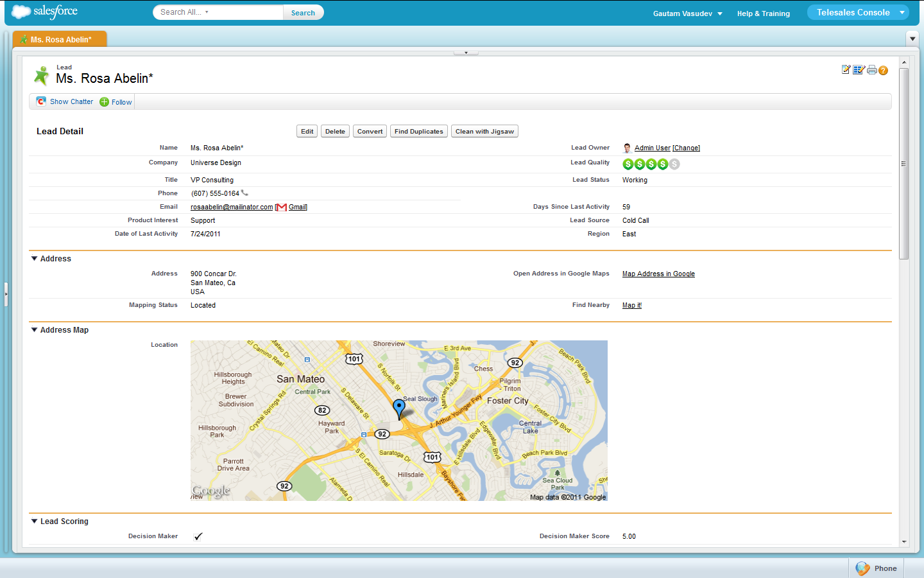Click the Convert button
This screenshot has width=924, height=578.
(370, 132)
